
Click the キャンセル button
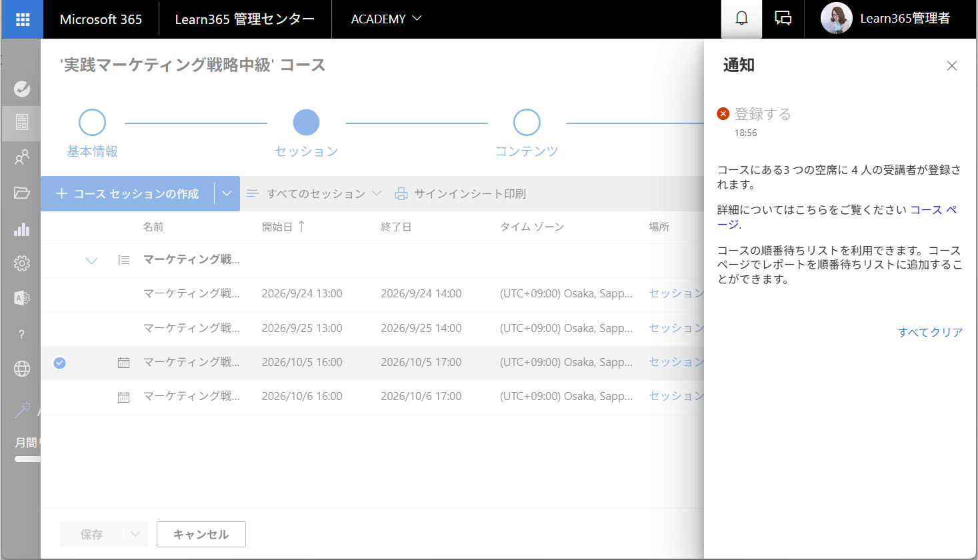click(201, 534)
